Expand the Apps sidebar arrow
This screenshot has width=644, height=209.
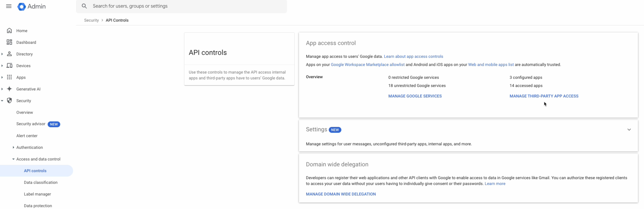click(x=2, y=77)
